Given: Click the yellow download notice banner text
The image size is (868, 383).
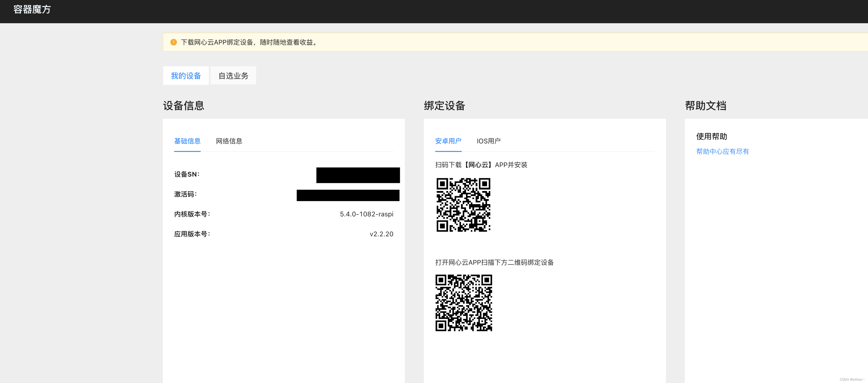Looking at the screenshot, I should (249, 42).
